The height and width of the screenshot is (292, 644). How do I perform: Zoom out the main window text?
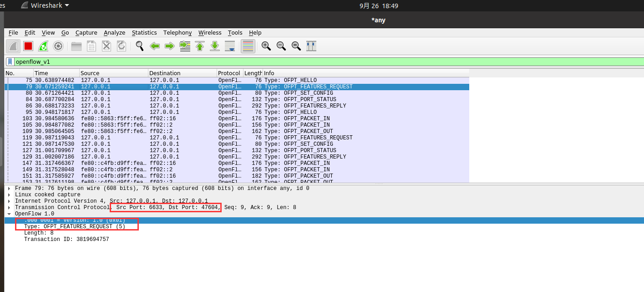[281, 46]
